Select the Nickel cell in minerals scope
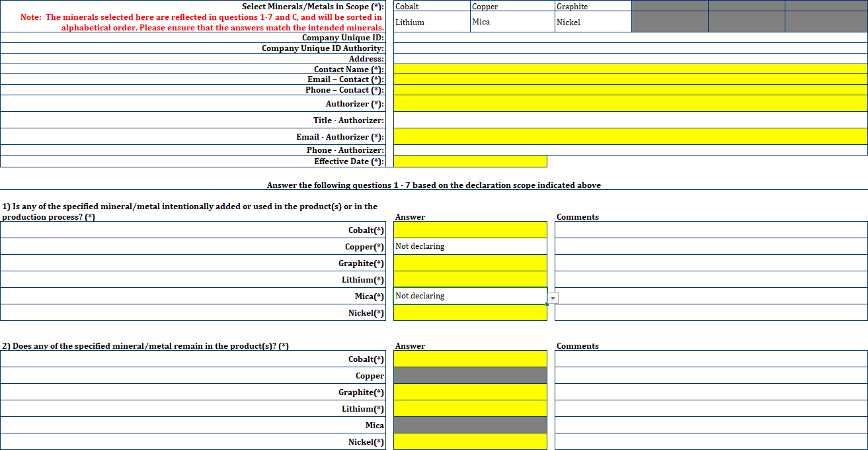 pos(593,22)
